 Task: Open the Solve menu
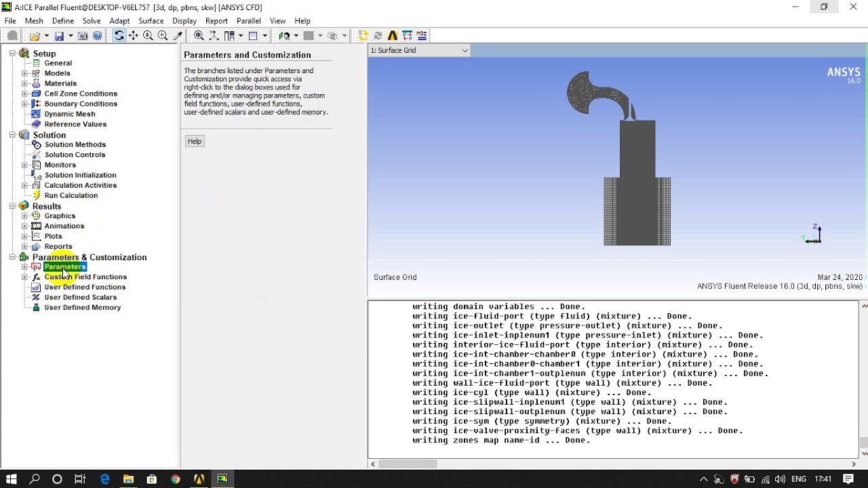coord(92,21)
